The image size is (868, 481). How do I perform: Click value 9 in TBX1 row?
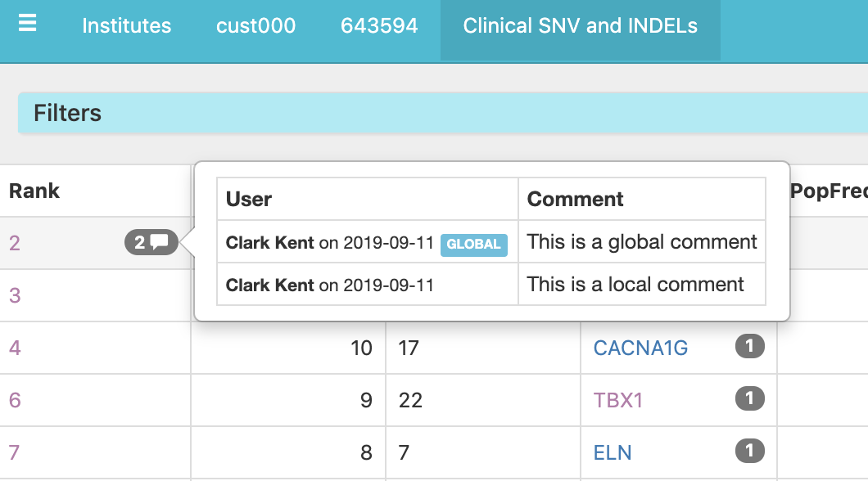pos(366,400)
